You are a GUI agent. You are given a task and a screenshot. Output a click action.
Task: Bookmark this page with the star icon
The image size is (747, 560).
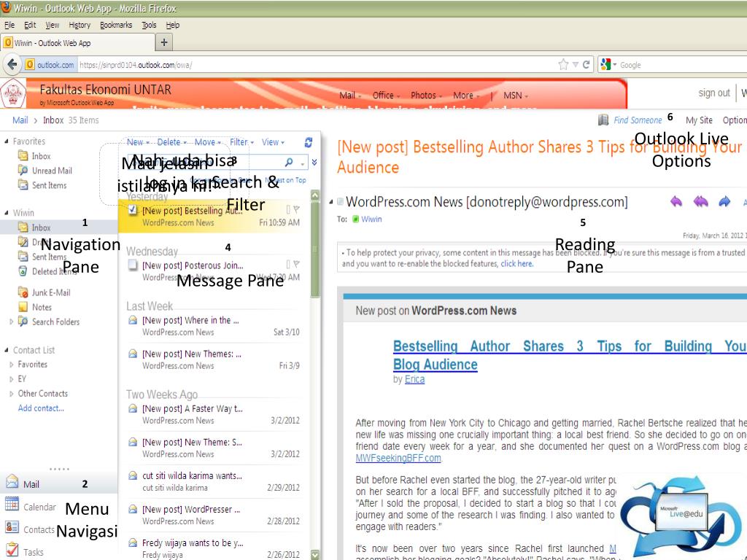563,64
